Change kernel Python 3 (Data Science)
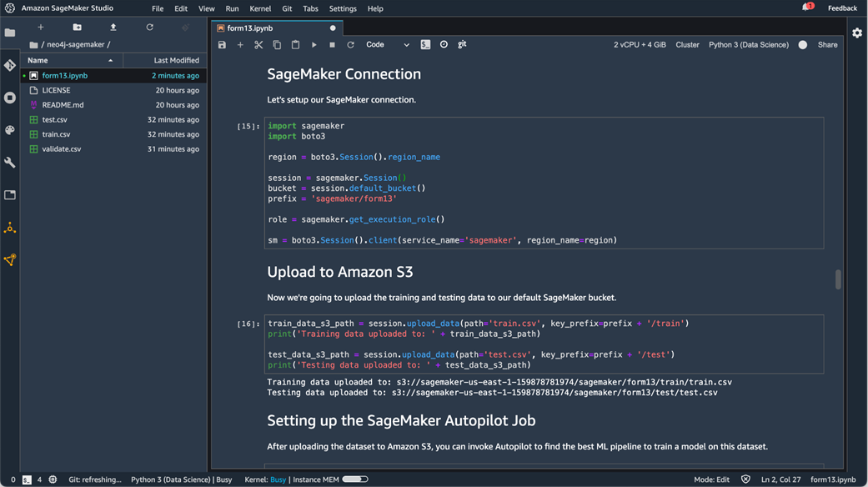 748,45
